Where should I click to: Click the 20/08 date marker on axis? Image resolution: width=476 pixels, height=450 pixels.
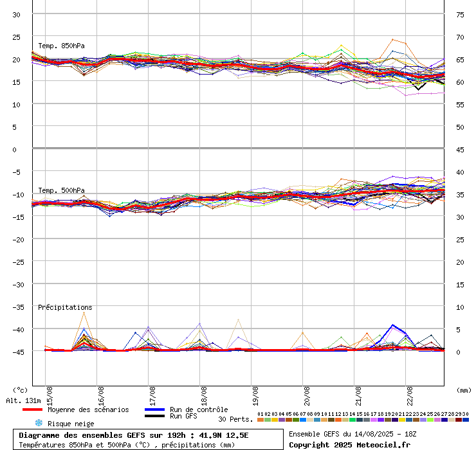click(x=307, y=394)
